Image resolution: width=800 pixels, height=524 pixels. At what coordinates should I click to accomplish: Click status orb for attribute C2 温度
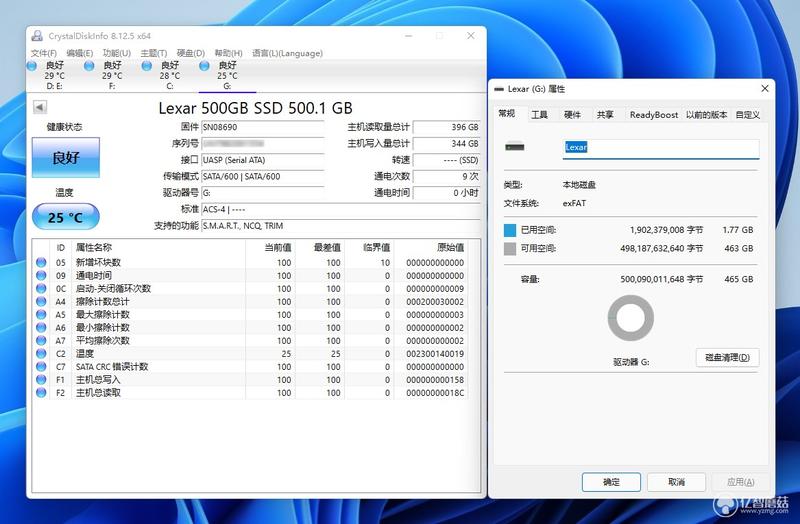coord(41,354)
